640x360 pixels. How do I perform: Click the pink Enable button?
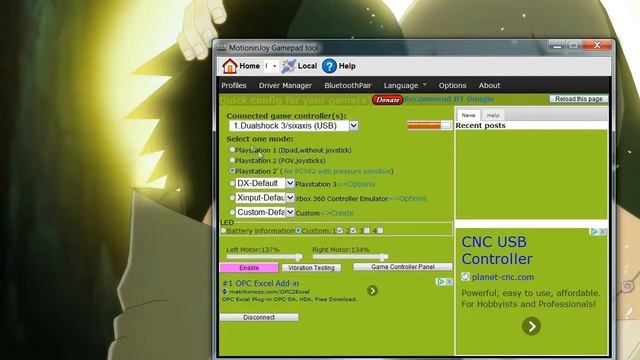pyautogui.click(x=249, y=268)
